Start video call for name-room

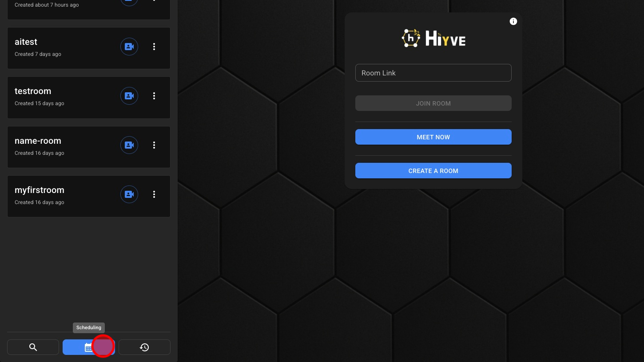(x=129, y=145)
